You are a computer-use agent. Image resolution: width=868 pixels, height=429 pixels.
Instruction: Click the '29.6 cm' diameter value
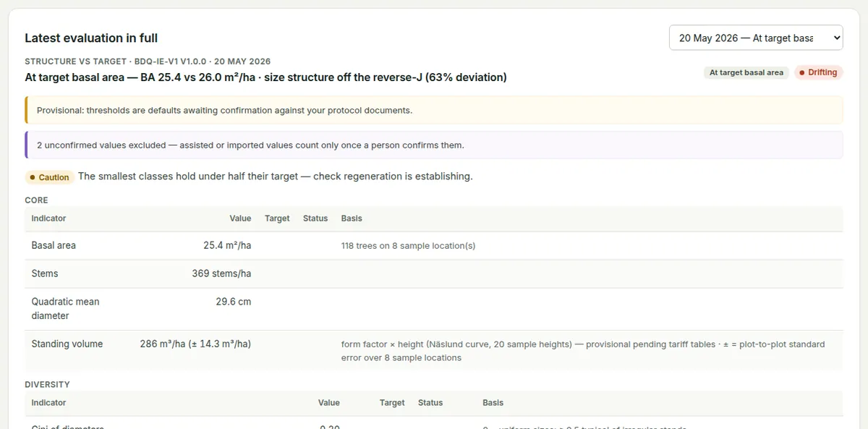click(234, 302)
